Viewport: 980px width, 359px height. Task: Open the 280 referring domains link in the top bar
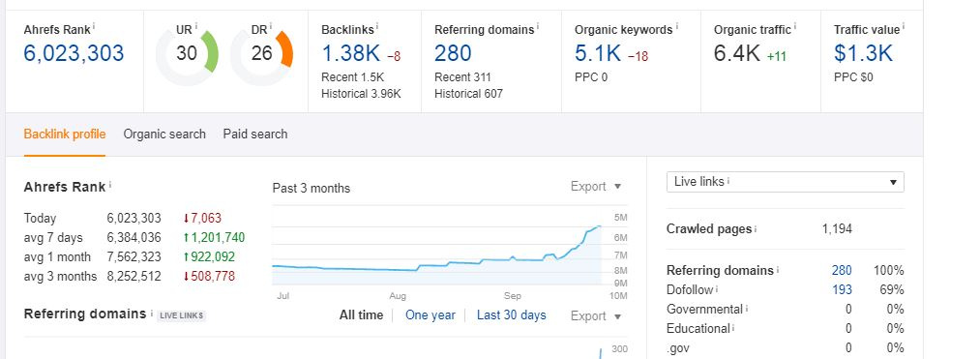(x=453, y=54)
